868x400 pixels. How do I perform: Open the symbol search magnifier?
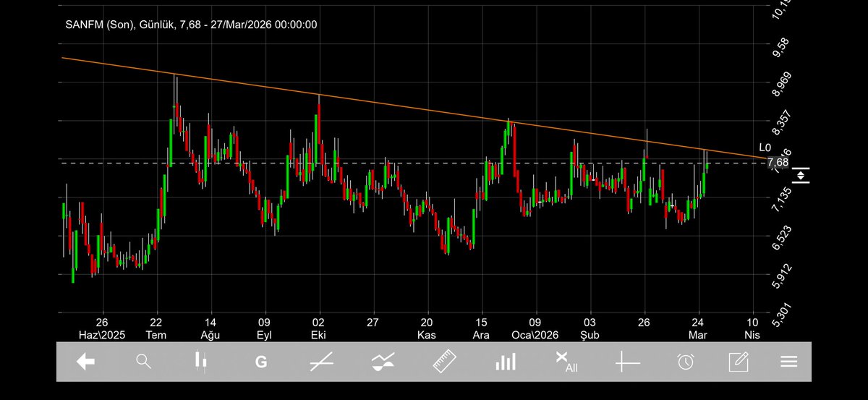[144, 362]
